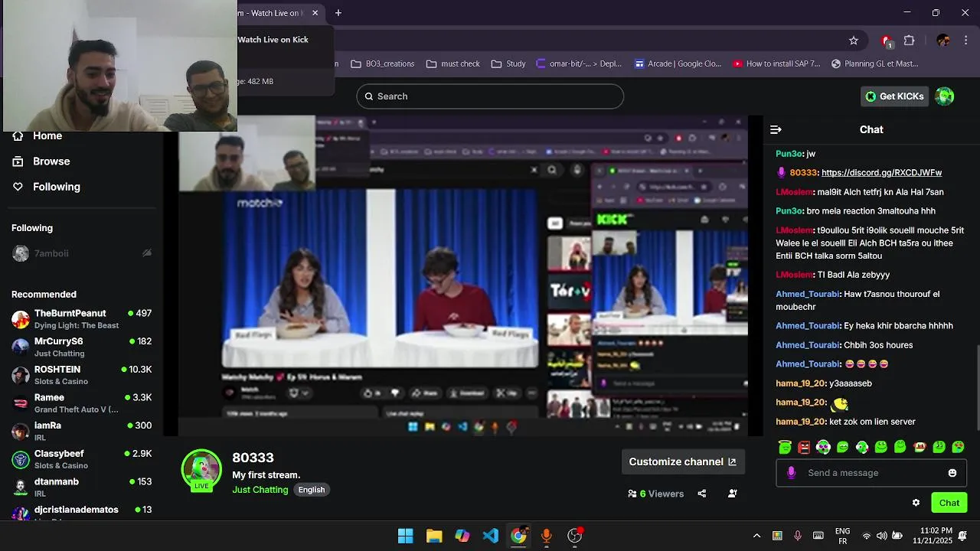This screenshot has width=980, height=551.
Task: Click the Customize channel button
Action: 682,461
